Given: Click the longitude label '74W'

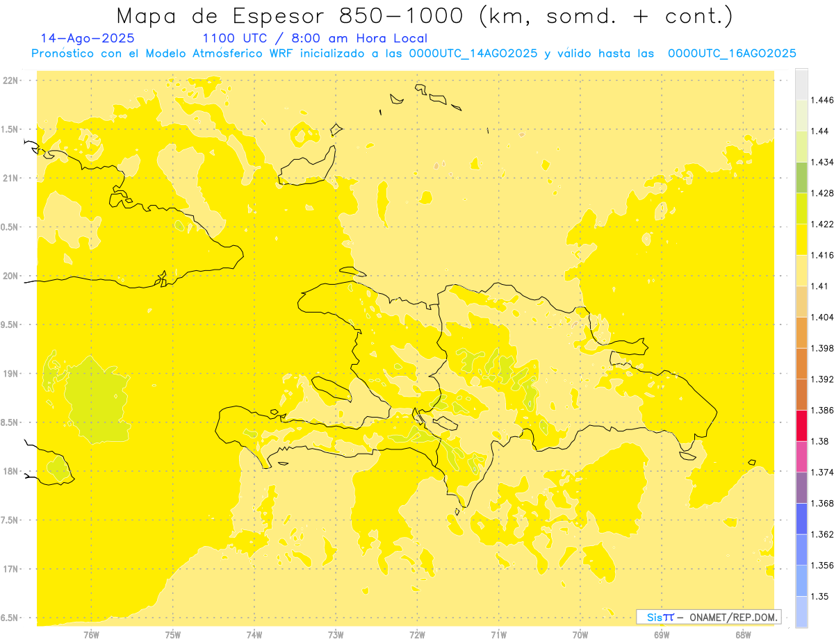Looking at the screenshot, I should click(254, 634).
